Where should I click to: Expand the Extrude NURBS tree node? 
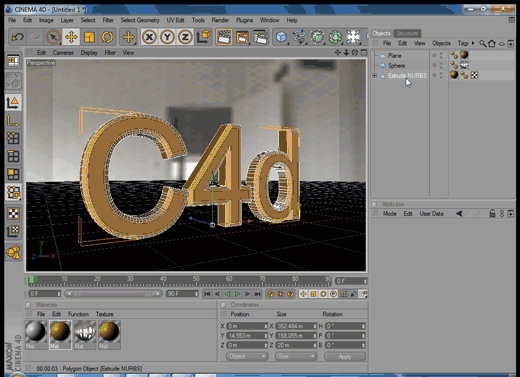pyautogui.click(x=375, y=76)
